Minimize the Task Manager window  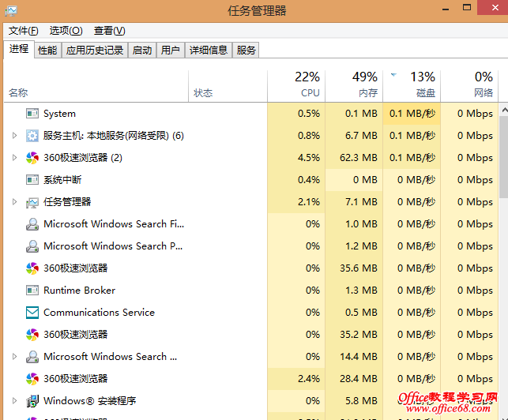[x=446, y=9]
